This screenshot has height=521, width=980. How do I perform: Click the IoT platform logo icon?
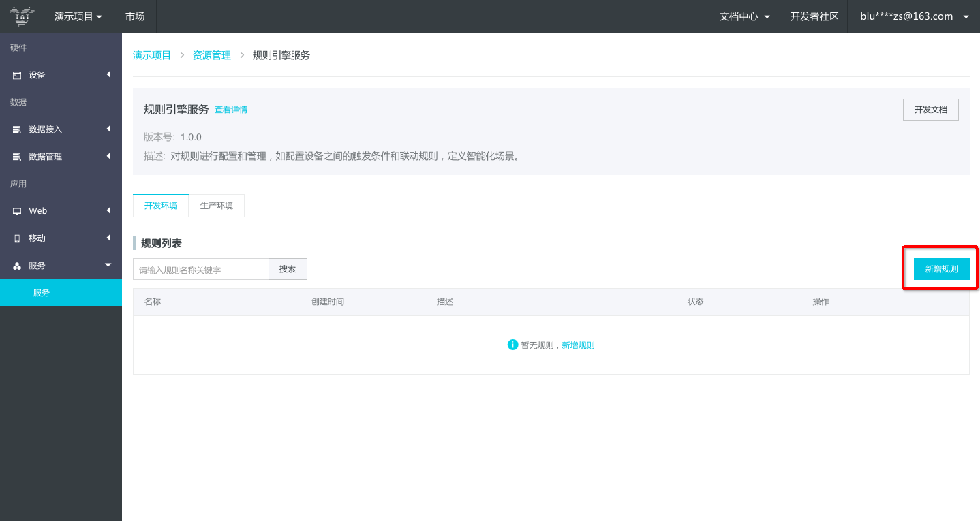tap(22, 16)
